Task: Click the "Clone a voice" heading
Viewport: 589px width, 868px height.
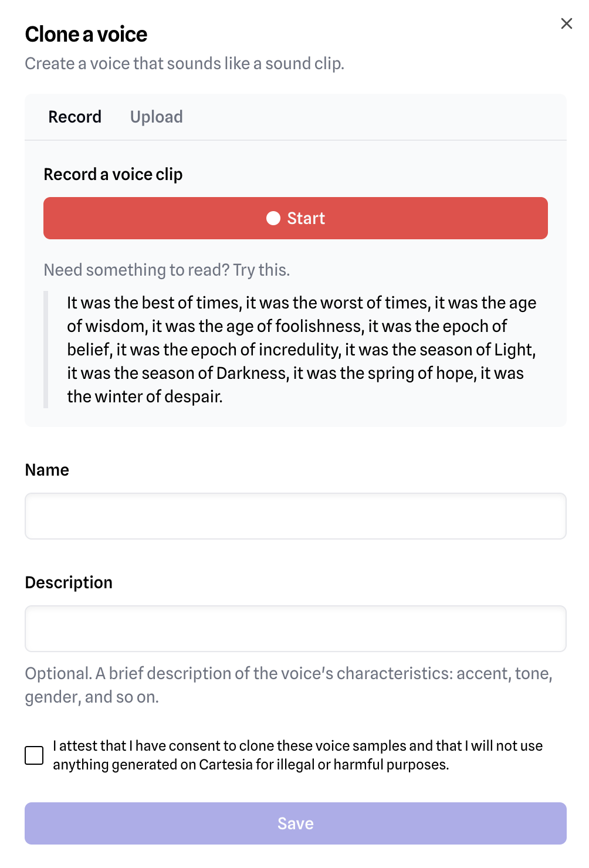Action: [x=86, y=35]
